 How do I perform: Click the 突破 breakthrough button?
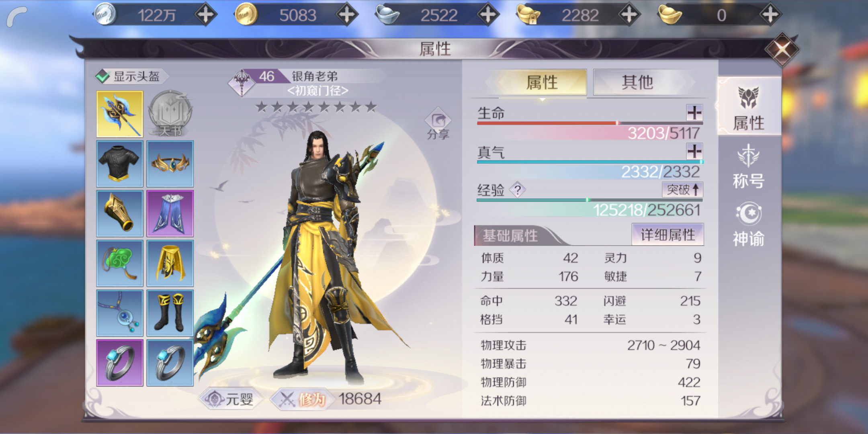click(683, 190)
